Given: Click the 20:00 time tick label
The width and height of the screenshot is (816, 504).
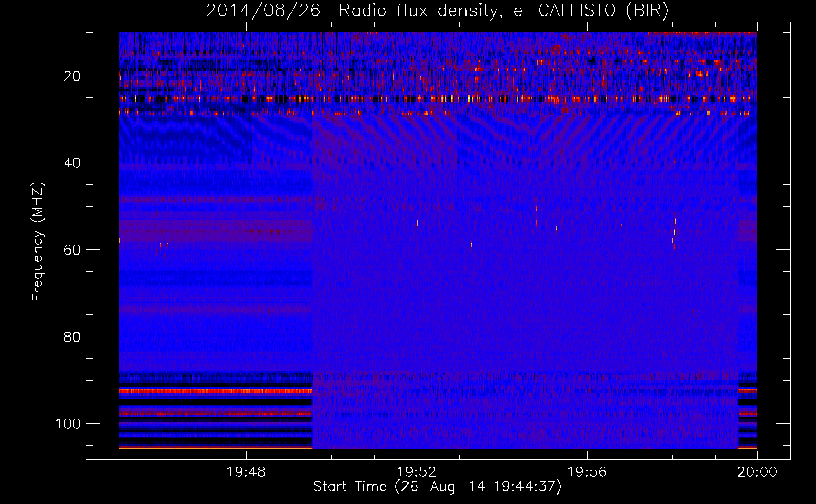Looking at the screenshot, I should coord(757,472).
